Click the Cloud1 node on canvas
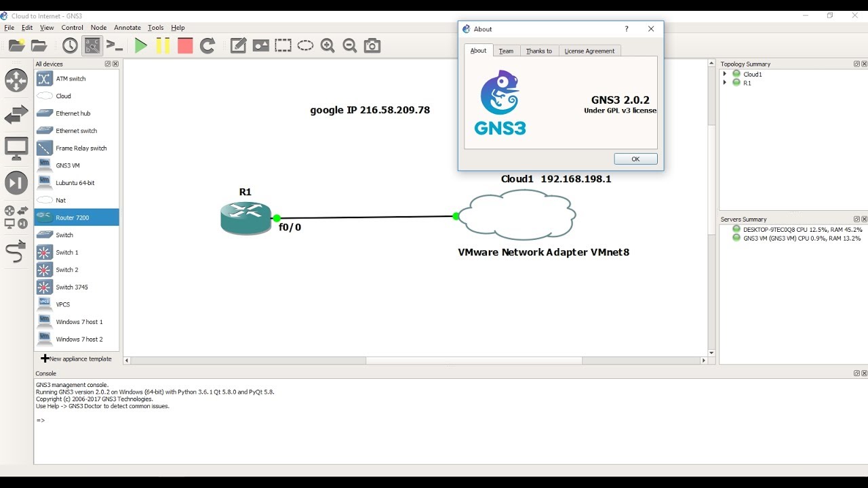The image size is (868, 488). (517, 215)
